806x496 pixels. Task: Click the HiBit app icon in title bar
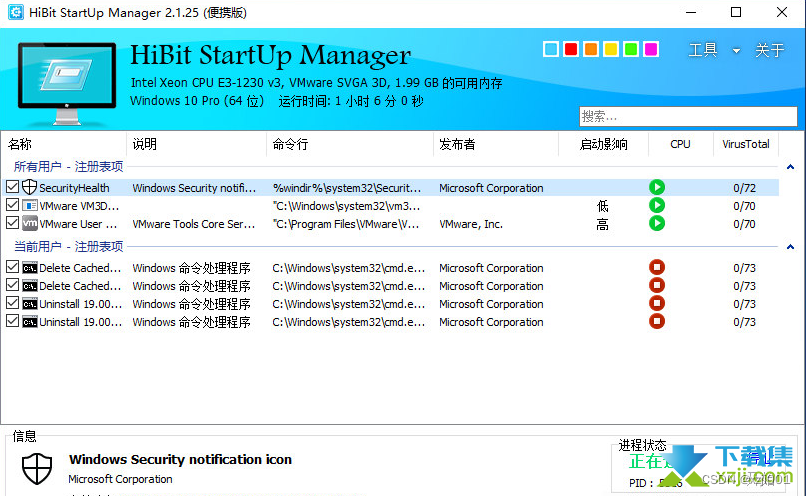coord(16,12)
